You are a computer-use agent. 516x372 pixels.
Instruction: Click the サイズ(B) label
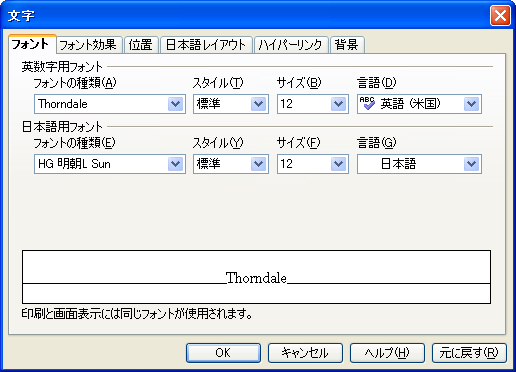(299, 83)
